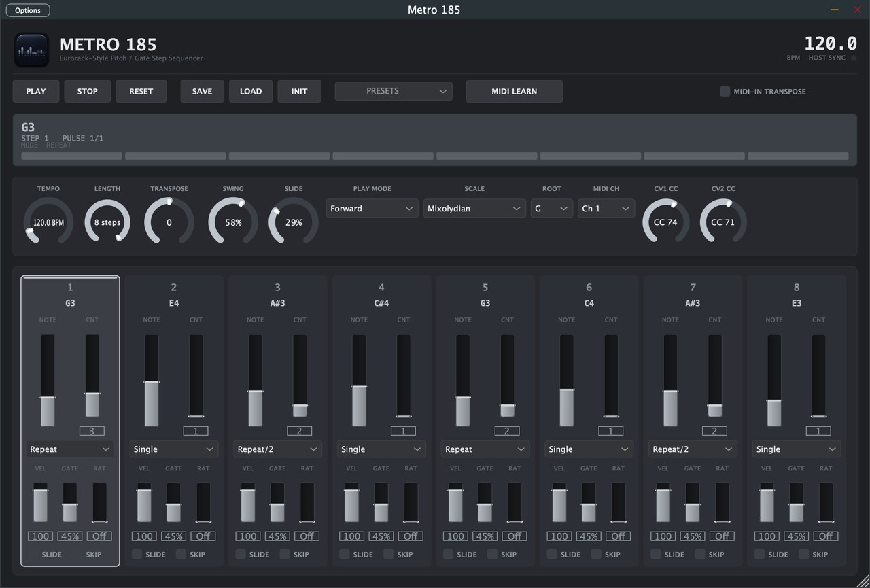Toggle SKIP checkbox on step 2
The image size is (870, 588).
[x=181, y=554]
